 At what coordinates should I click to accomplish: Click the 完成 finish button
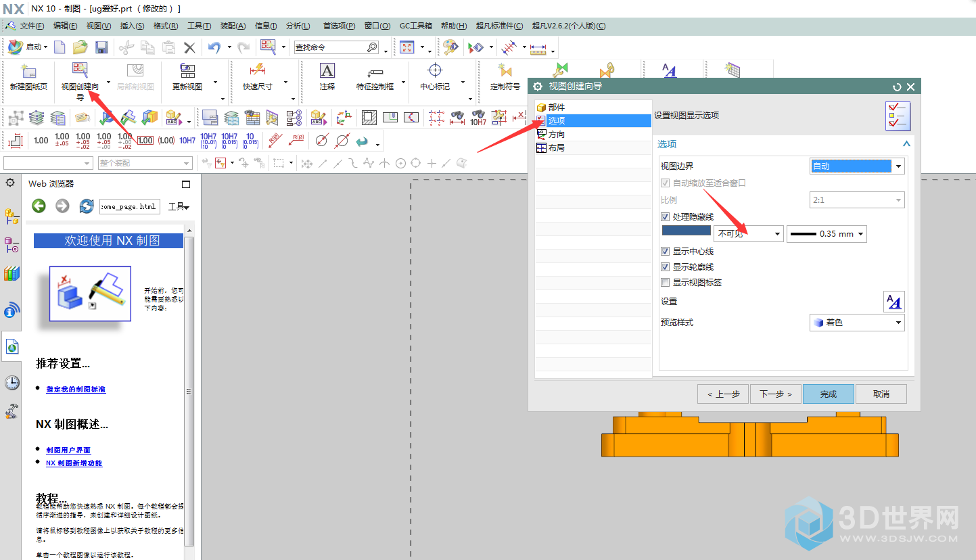(x=829, y=394)
